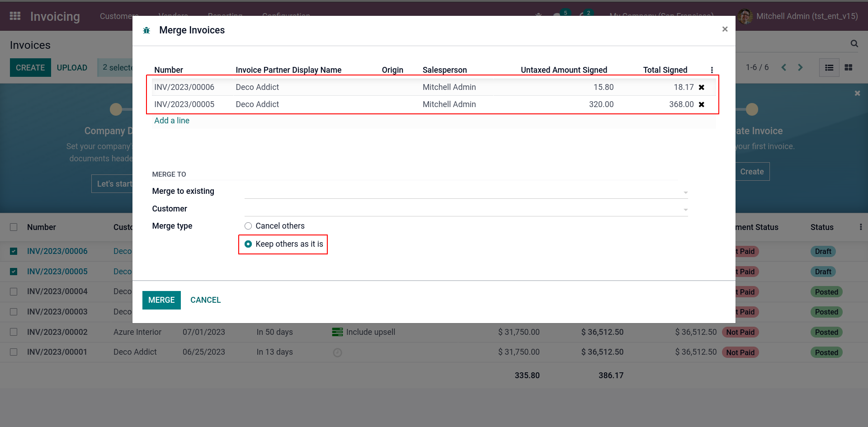Screen dimensions: 868x427
Task: Open invoice INV/2023/00004 in list
Action: tap(57, 292)
